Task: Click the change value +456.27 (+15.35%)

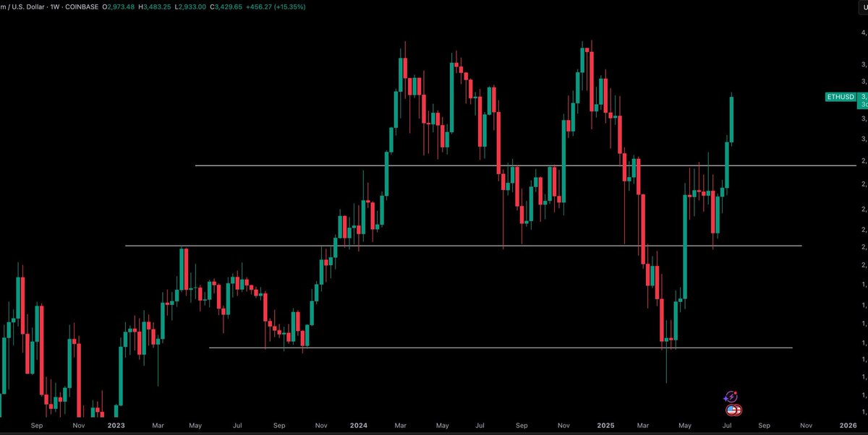Action: 276,7
